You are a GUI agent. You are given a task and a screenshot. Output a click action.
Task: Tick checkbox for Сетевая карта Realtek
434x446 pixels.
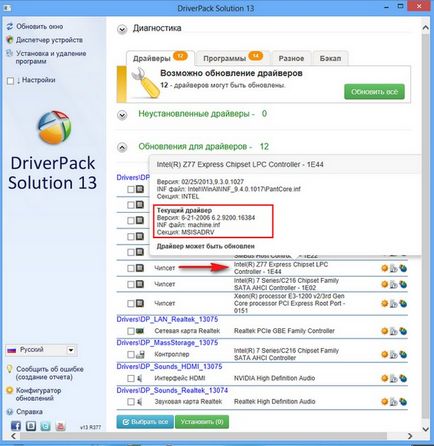point(131,331)
